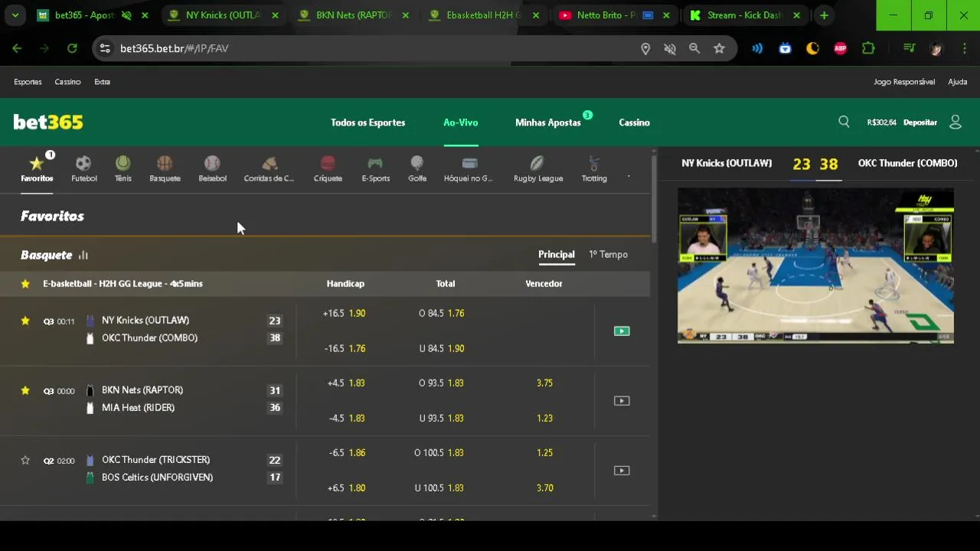The image size is (980, 551).
Task: Click the sports list vertical scrollbar
Action: pyautogui.click(x=654, y=199)
